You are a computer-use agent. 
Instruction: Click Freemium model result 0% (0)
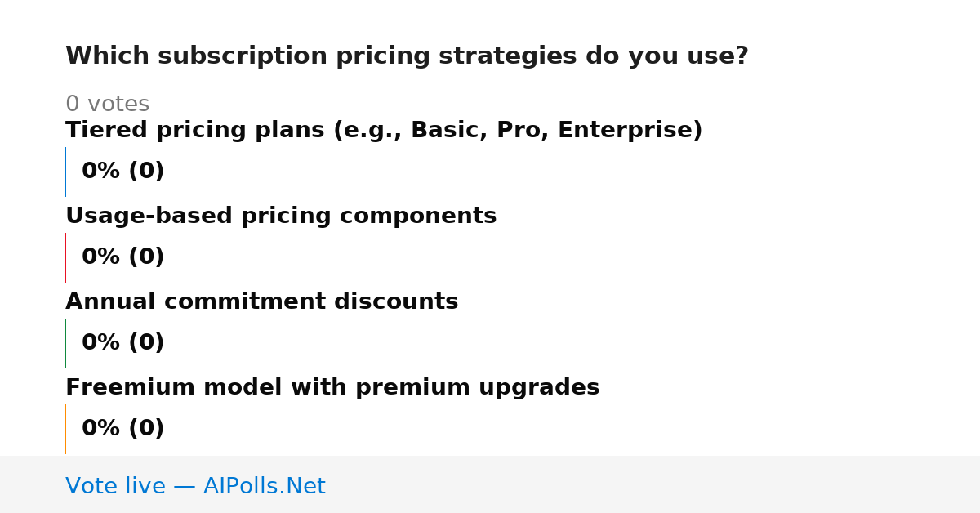click(x=122, y=429)
